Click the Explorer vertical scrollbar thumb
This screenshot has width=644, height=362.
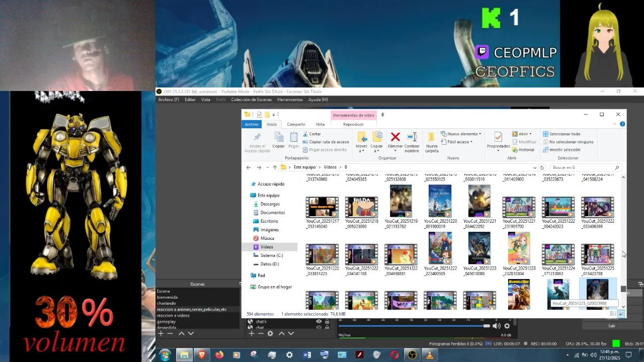(623, 289)
